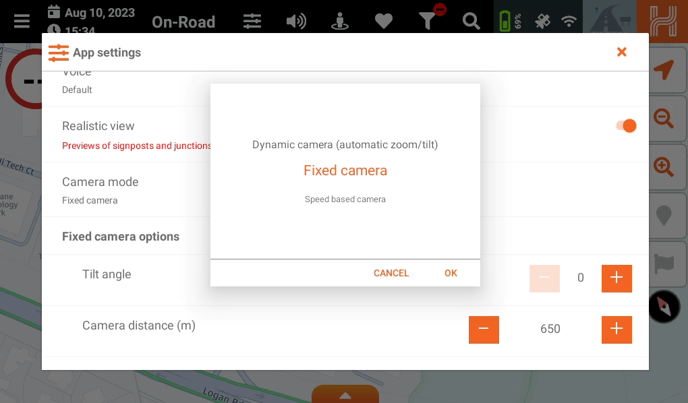Open settings sliders icon in top bar
688x403 pixels.
coord(252,21)
